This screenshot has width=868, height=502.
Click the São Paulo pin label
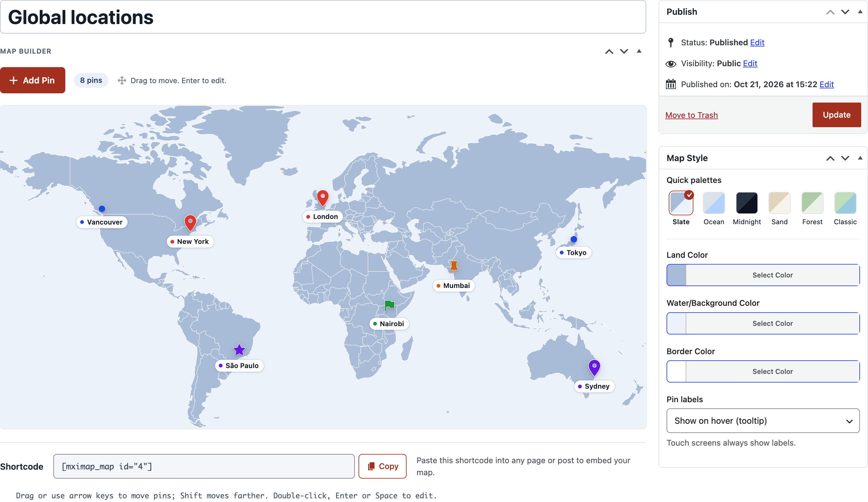pyautogui.click(x=239, y=366)
